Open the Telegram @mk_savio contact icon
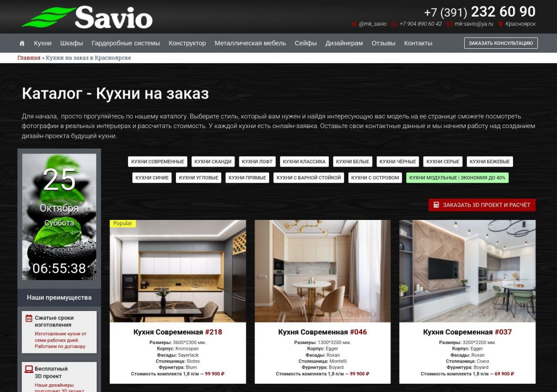557x392 pixels. pyautogui.click(x=354, y=24)
